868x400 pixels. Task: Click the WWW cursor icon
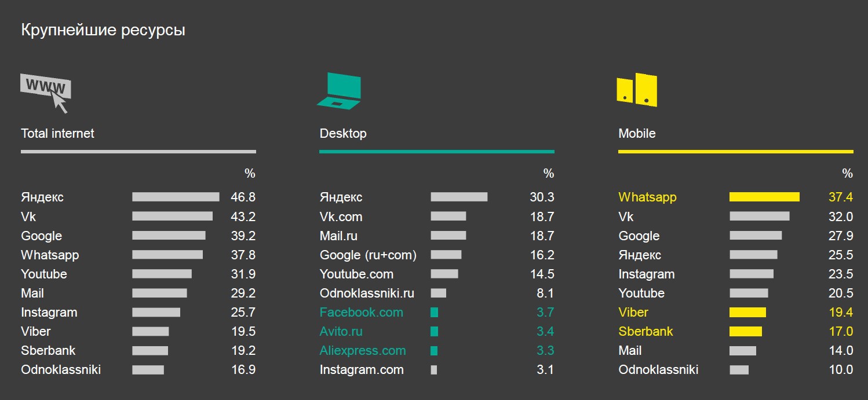click(46, 91)
